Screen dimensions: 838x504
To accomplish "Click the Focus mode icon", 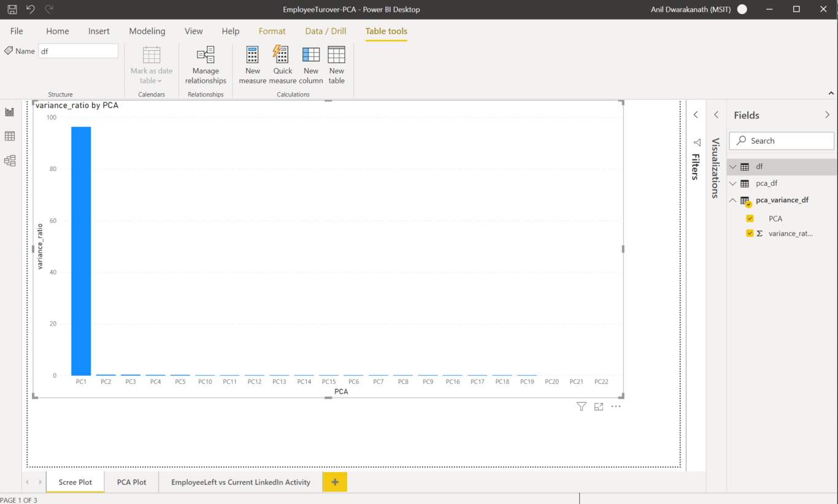I will point(599,407).
